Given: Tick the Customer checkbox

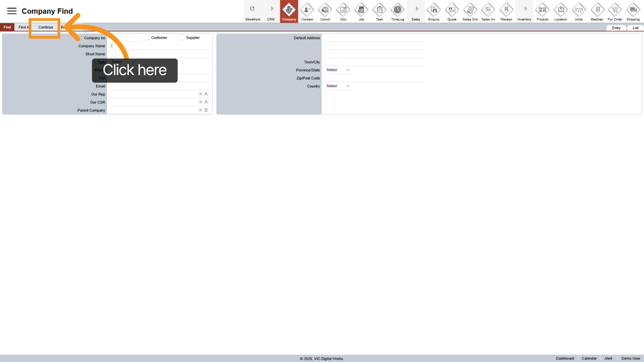Looking at the screenshot, I should point(146,38).
